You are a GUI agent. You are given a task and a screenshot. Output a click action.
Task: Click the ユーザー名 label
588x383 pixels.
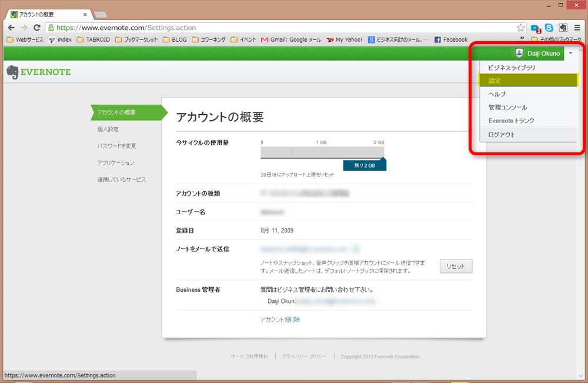pos(191,212)
